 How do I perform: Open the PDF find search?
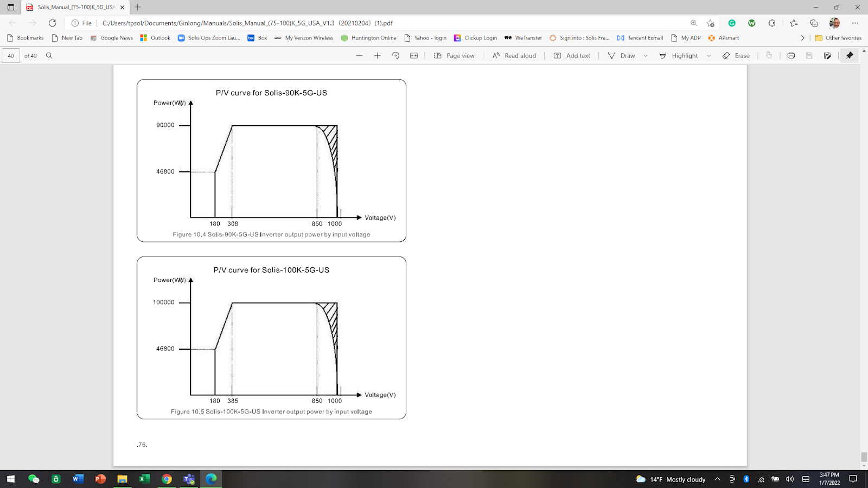tap(49, 56)
